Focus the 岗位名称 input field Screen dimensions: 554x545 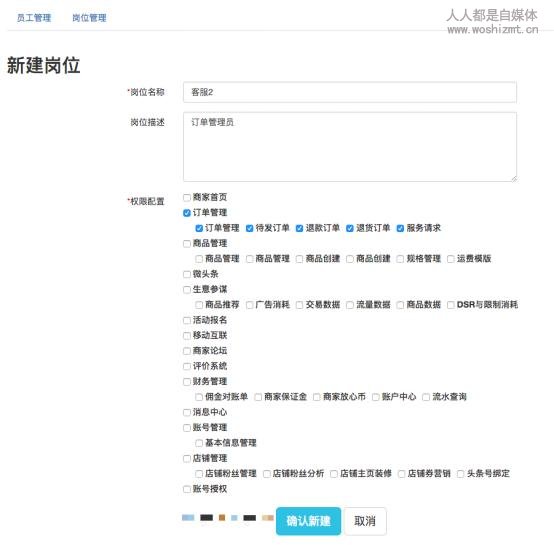point(350,92)
